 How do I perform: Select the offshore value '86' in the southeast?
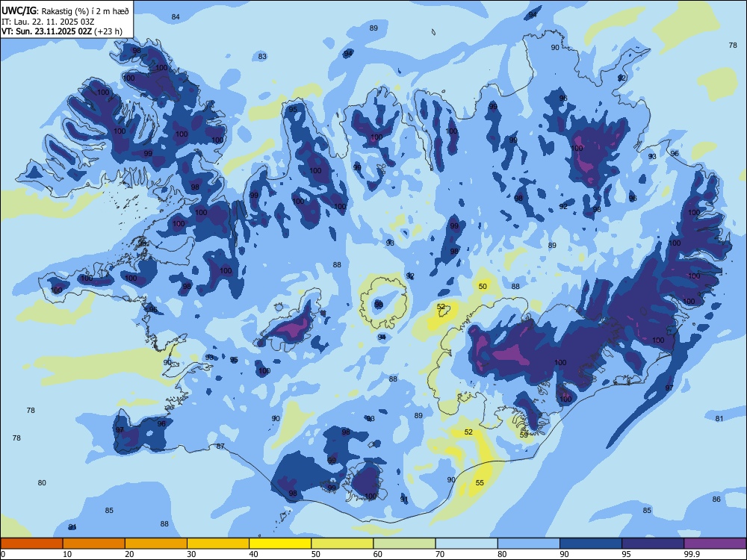pyautogui.click(x=716, y=500)
